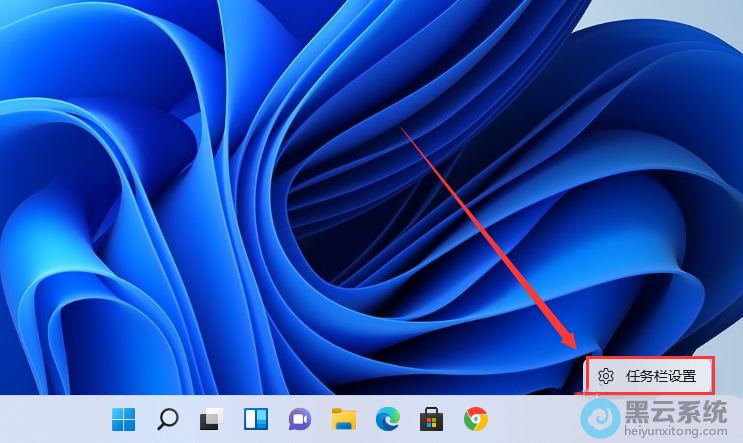743x443 pixels.
Task: Click empty taskbar space left of Start
Action: click(x=50, y=419)
